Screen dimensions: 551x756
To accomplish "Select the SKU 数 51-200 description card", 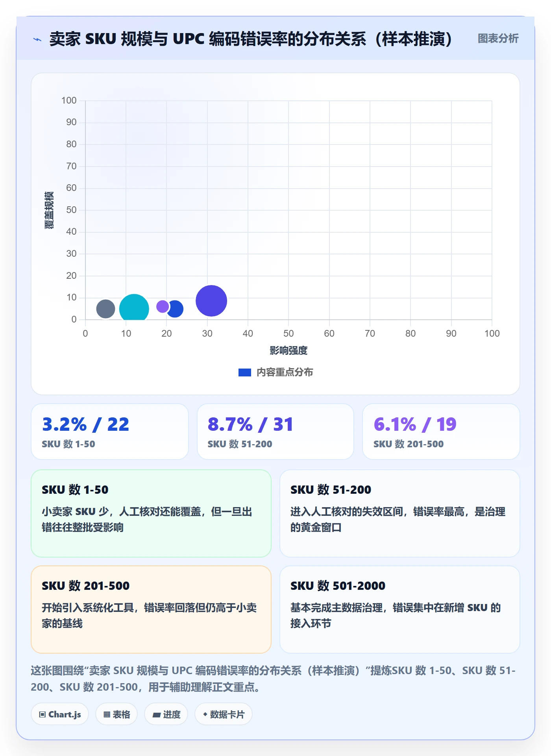I will point(400,513).
